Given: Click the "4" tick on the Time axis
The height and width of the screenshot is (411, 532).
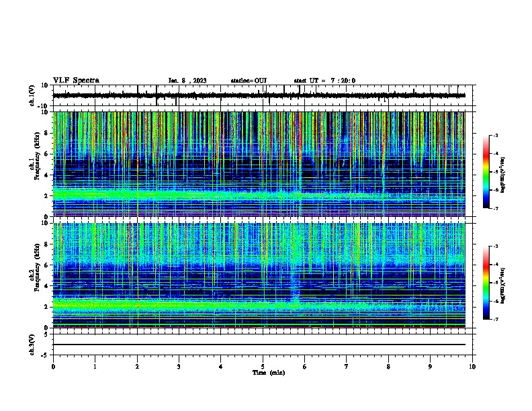Looking at the screenshot, I should 221,367.
